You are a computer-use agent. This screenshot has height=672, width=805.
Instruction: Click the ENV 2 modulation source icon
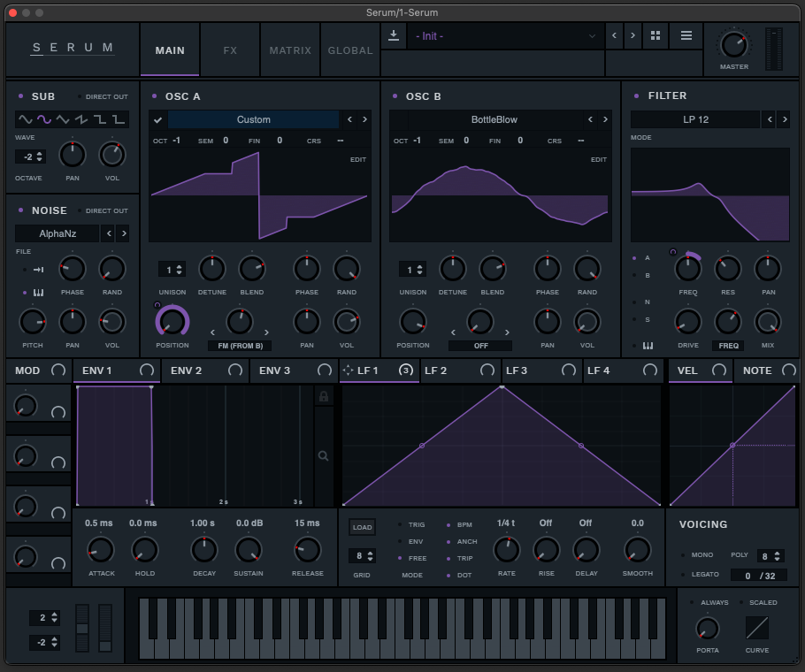click(x=235, y=370)
